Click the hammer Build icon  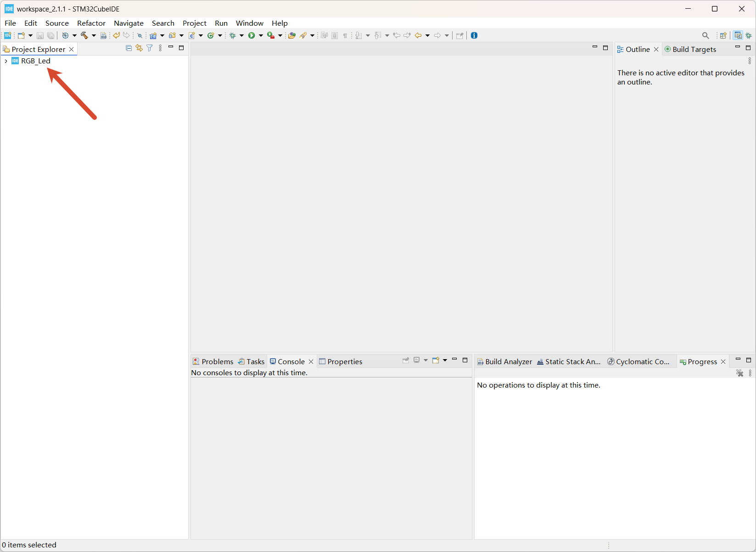(x=84, y=35)
